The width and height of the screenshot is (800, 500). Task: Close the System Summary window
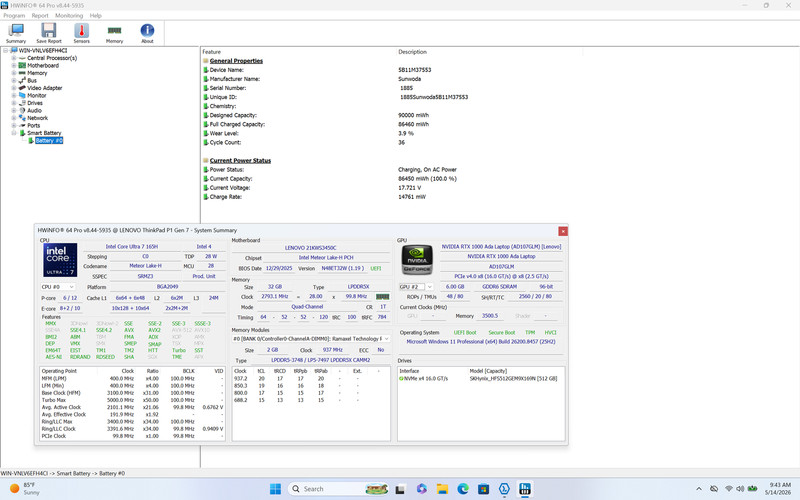tap(563, 231)
